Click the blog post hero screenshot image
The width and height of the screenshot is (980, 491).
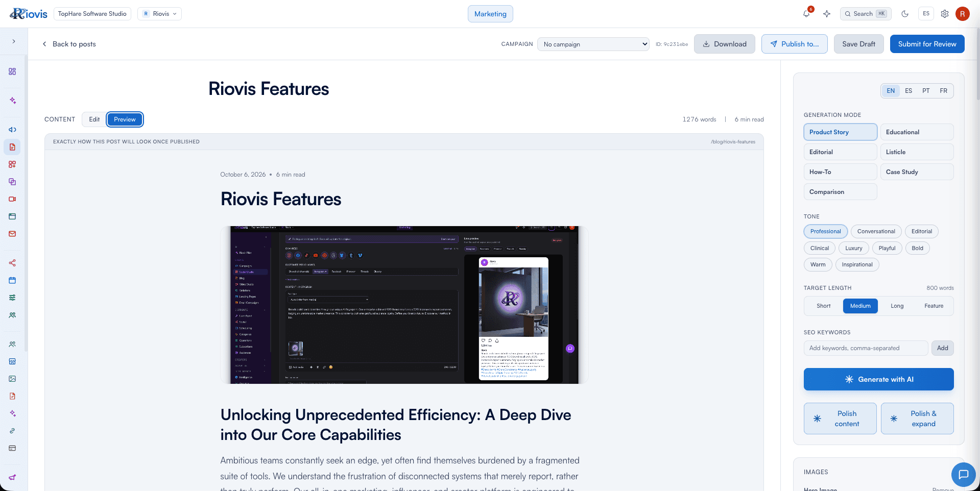pos(404,305)
